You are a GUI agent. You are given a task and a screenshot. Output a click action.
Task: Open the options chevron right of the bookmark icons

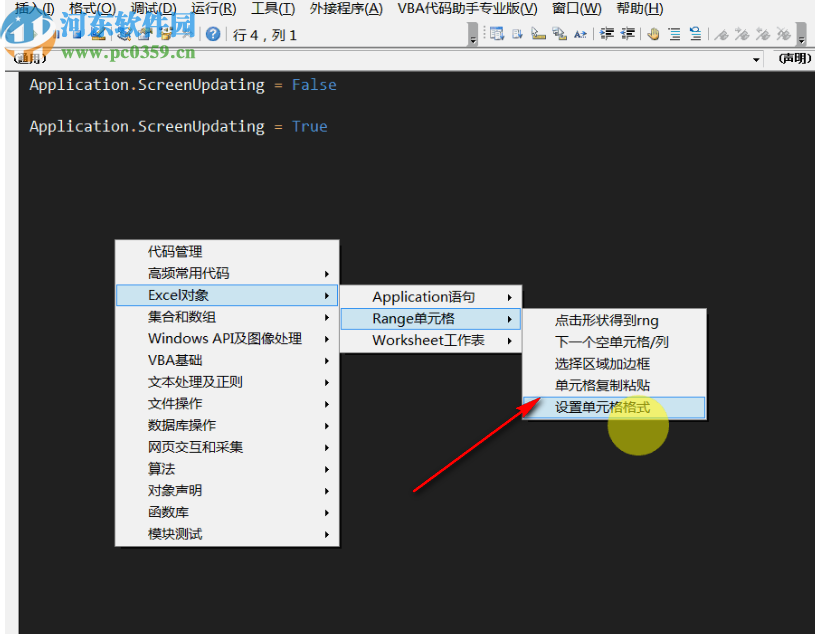pos(801,34)
